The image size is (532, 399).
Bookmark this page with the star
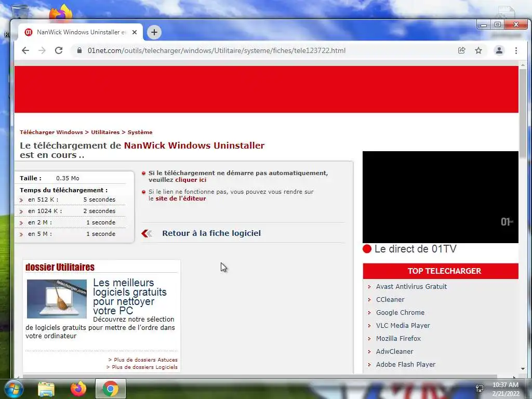[478, 50]
